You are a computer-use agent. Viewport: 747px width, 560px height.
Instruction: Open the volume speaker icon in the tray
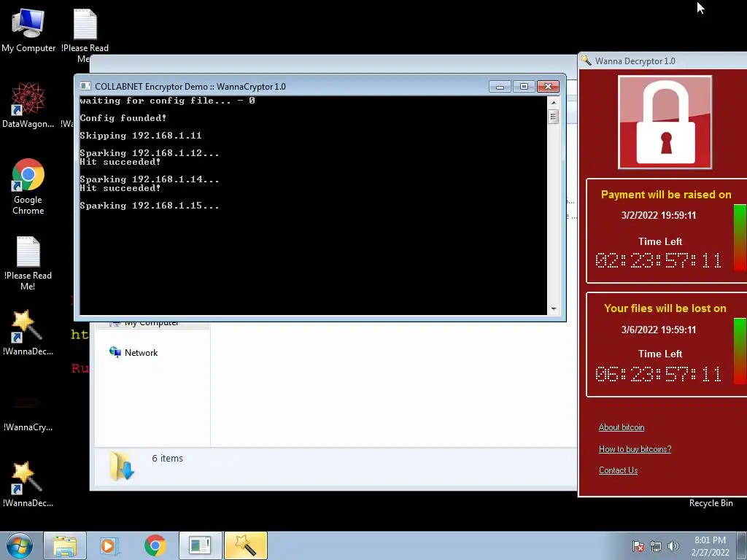(x=673, y=546)
